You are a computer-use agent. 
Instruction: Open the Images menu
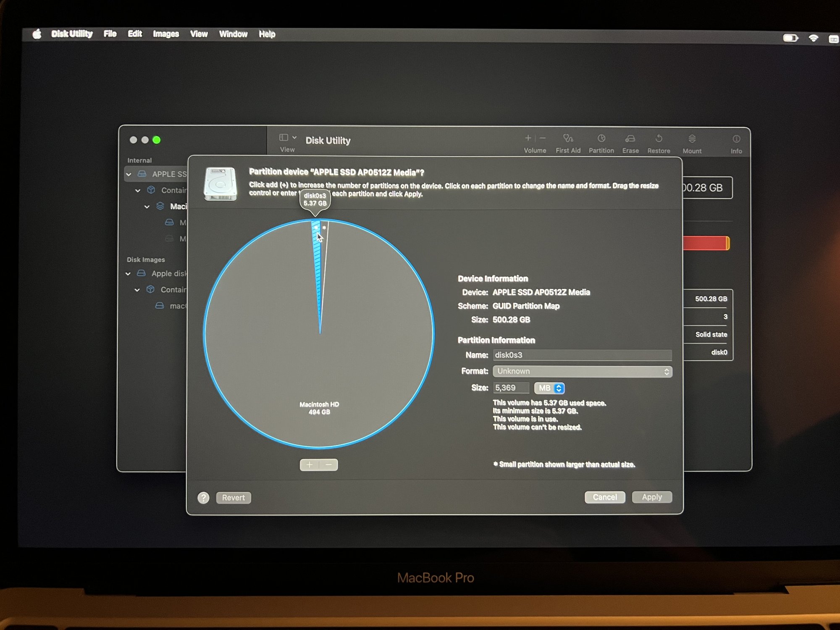tap(166, 34)
